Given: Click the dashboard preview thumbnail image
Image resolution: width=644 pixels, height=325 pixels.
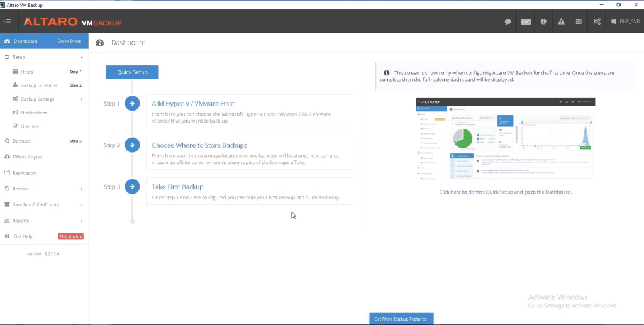Looking at the screenshot, I should click(505, 138).
